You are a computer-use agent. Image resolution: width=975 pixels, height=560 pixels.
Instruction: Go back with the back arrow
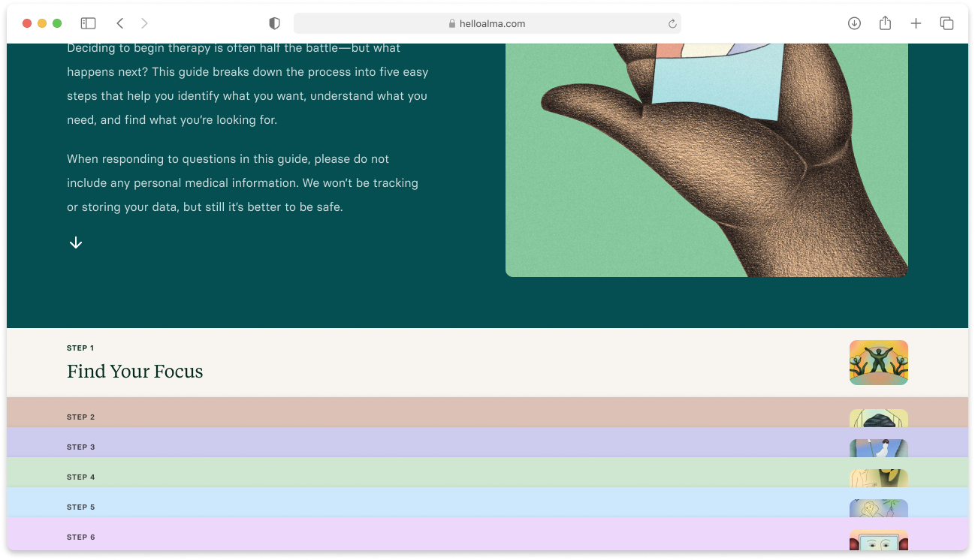119,23
